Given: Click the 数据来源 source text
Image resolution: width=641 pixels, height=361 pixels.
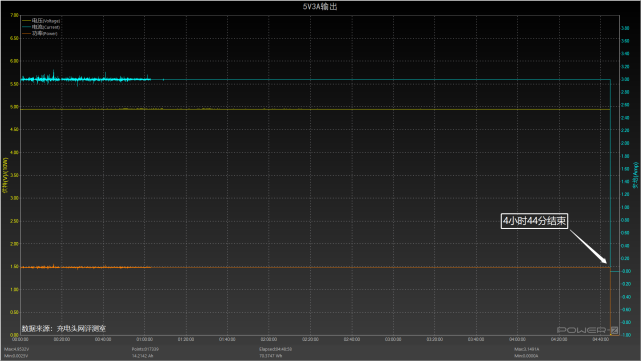Looking at the screenshot, I should 64,328.
